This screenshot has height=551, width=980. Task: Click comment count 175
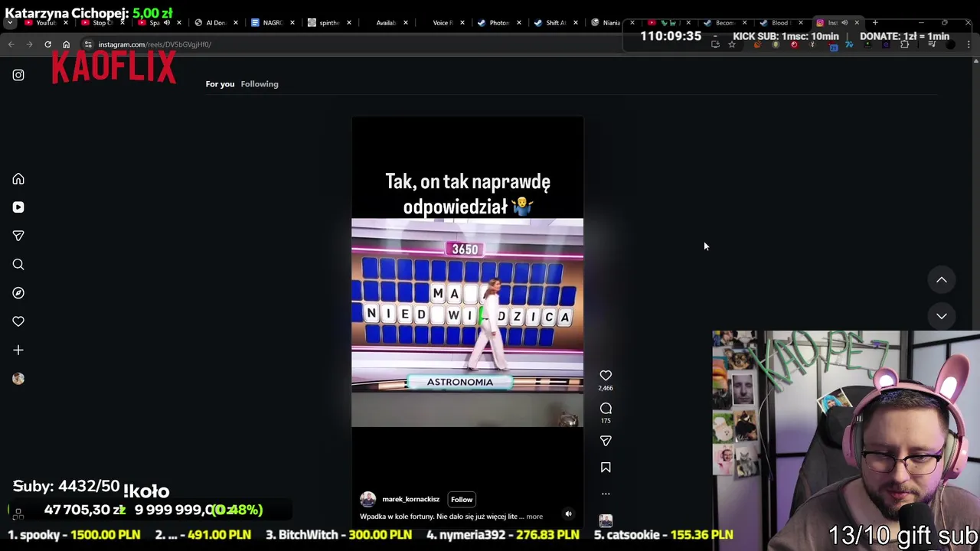606,421
